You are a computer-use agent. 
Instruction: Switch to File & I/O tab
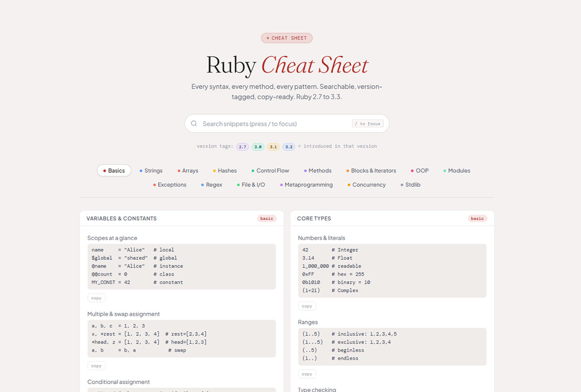250,184
